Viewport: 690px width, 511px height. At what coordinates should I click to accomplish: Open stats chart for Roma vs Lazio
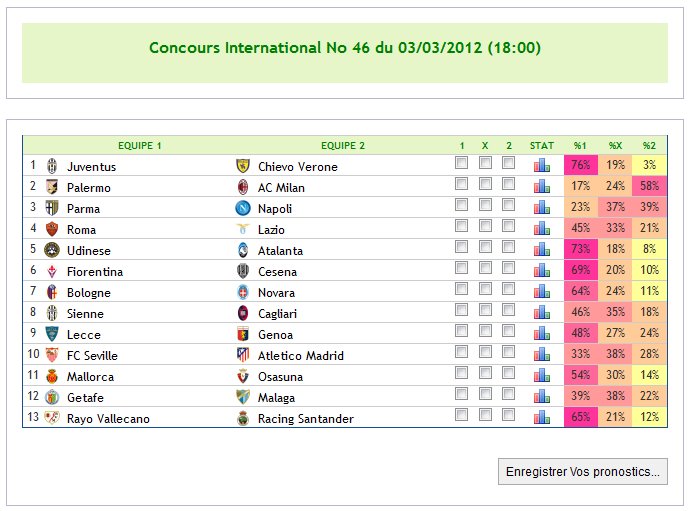[x=541, y=228]
